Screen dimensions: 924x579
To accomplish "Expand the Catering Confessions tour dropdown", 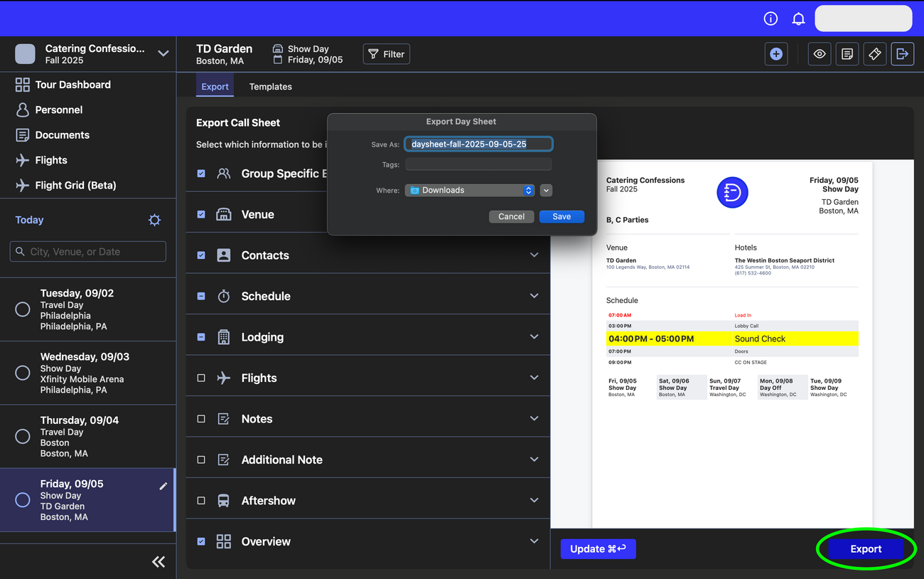I will click(163, 53).
